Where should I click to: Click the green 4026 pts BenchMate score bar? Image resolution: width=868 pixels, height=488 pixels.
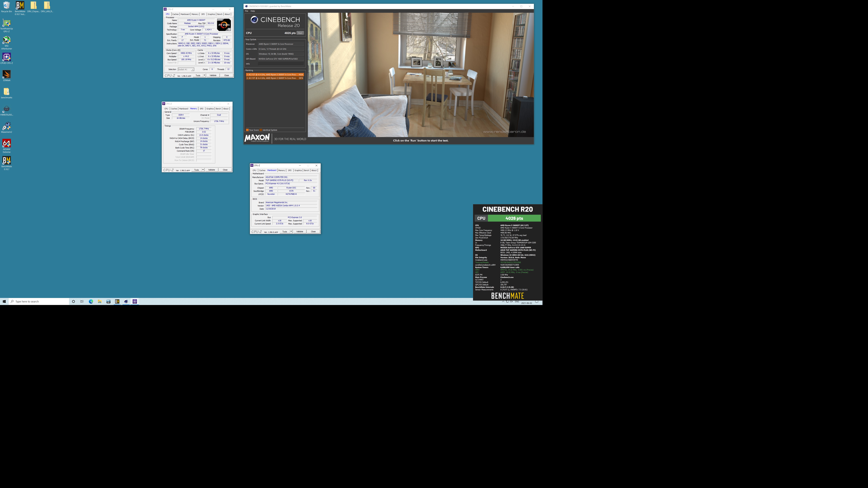pyautogui.click(x=514, y=218)
